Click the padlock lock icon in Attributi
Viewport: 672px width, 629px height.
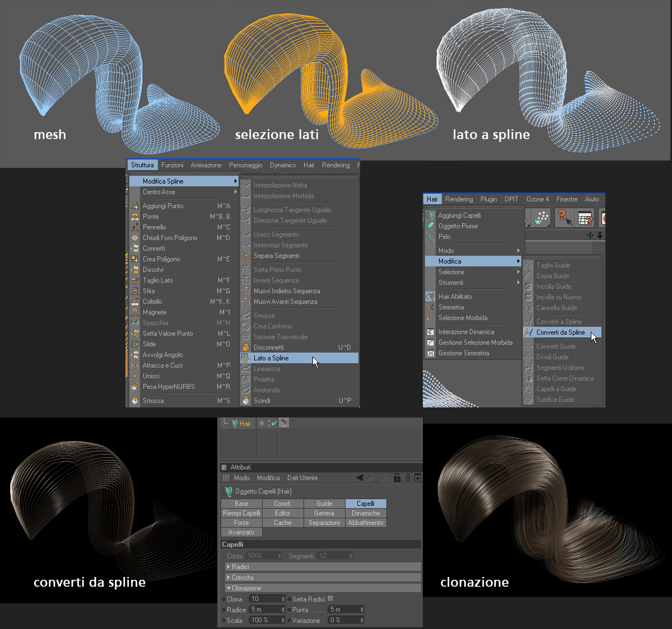pos(397,478)
